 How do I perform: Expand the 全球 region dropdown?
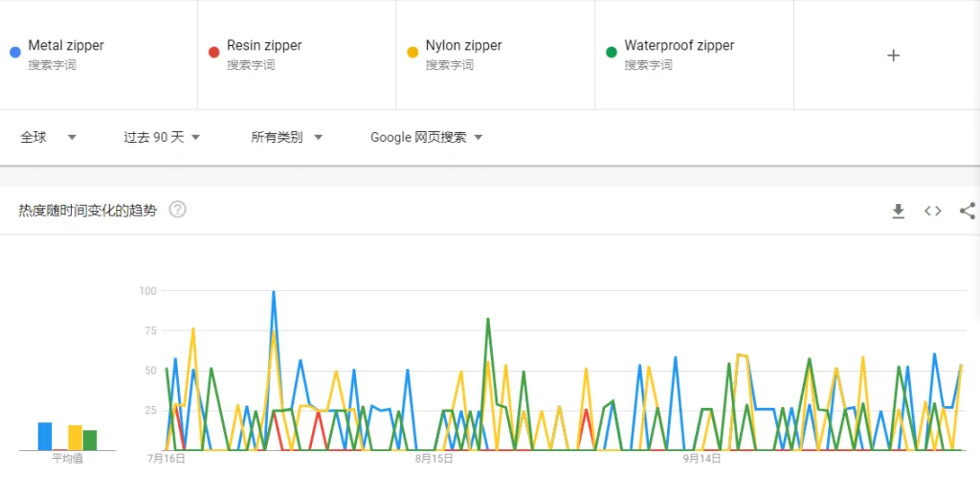click(49, 137)
